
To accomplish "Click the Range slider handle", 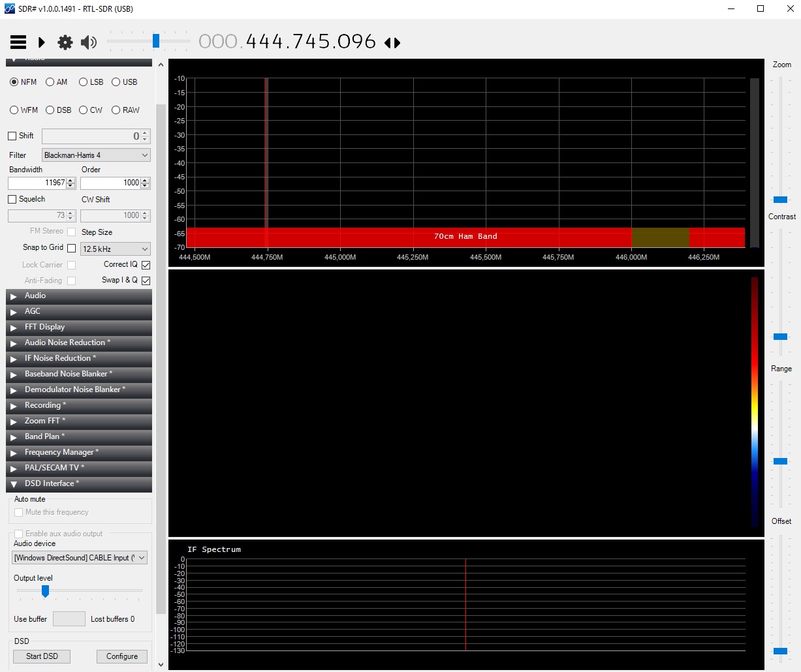I will click(x=781, y=461).
